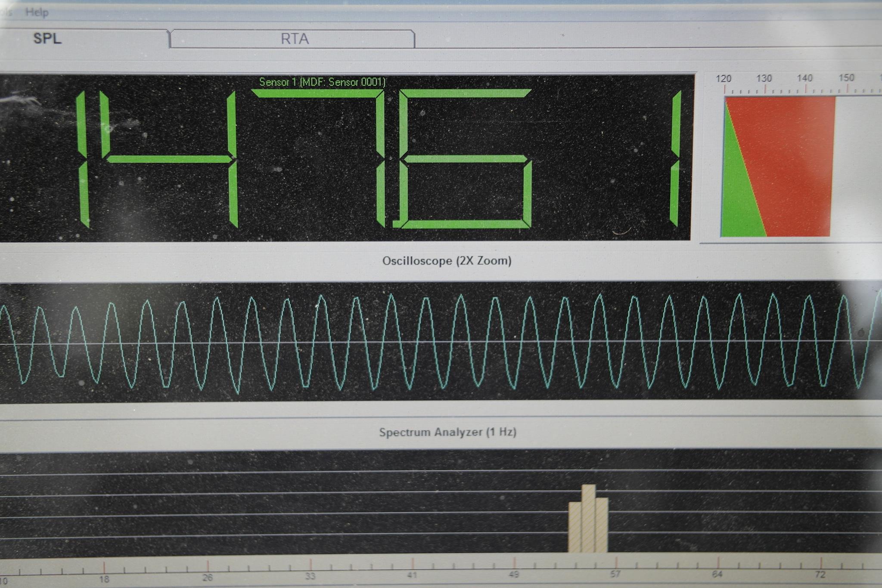The height and width of the screenshot is (588, 882).
Task: Click the 140 mark on the dB scale
Action: (x=804, y=78)
